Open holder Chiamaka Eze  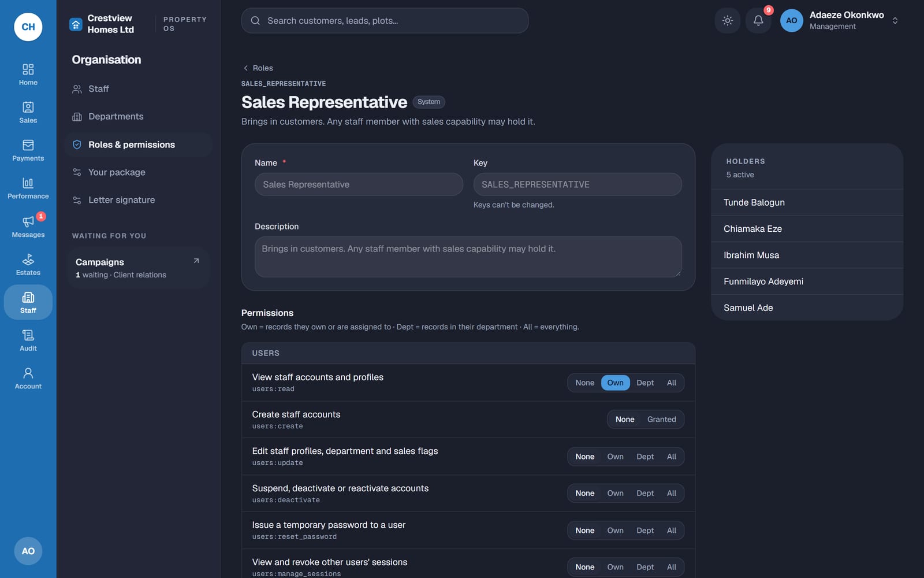[807, 229]
